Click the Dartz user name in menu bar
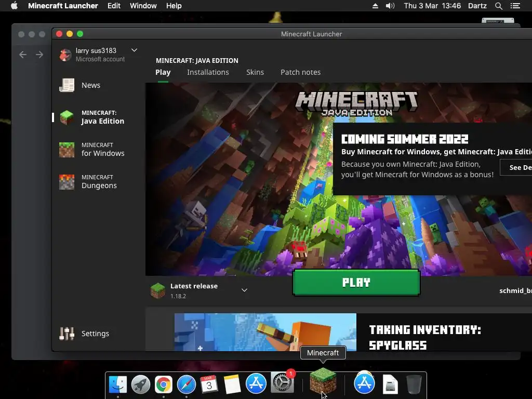The image size is (532, 399). [477, 6]
